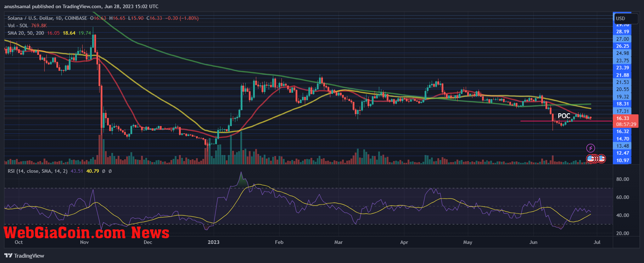
Task: Click the RSI moving average value 40.79
Action: [x=93, y=171]
